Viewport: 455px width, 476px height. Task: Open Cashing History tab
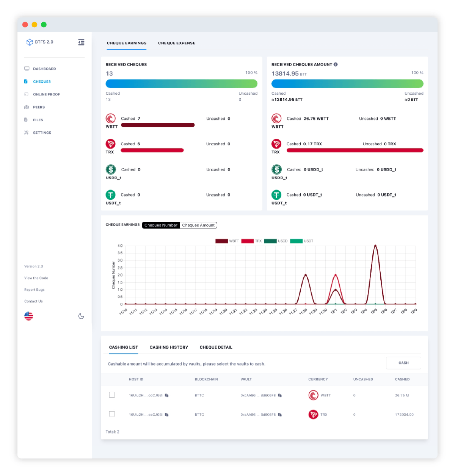point(169,347)
